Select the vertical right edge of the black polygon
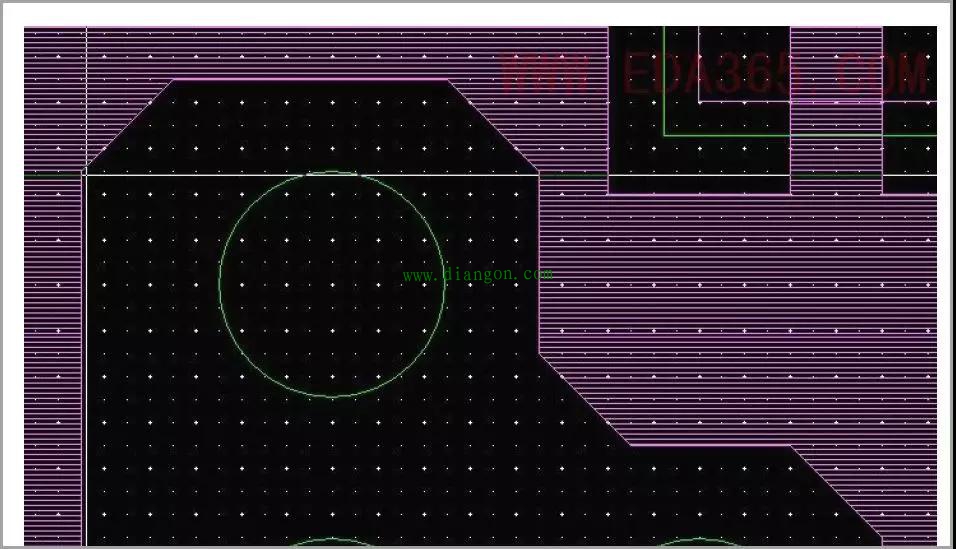This screenshot has height=549, width=956. (x=539, y=262)
